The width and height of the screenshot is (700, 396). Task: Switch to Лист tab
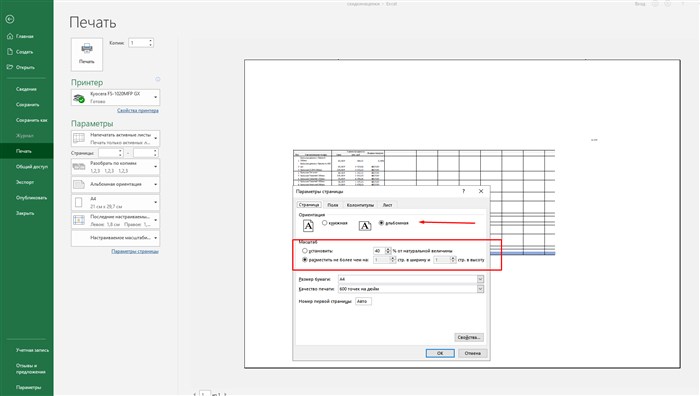coord(387,205)
